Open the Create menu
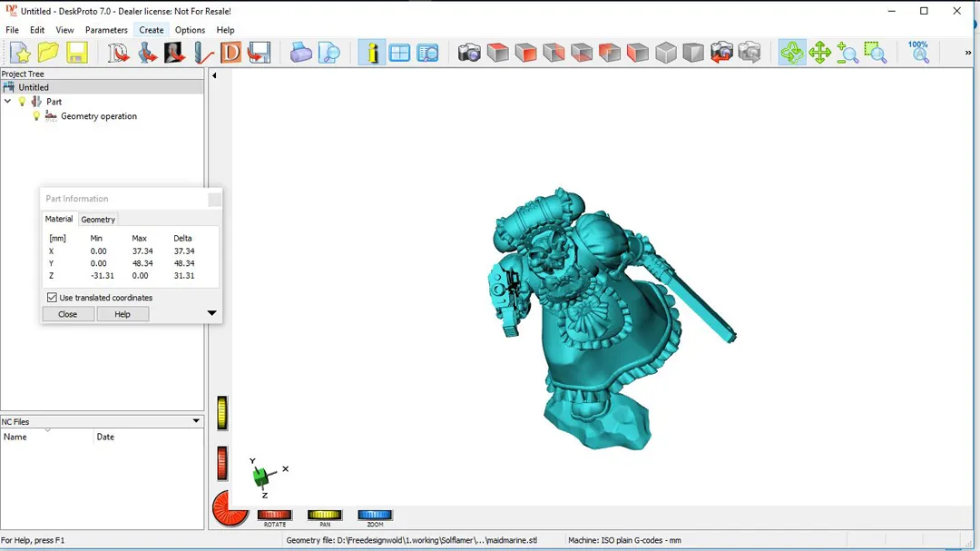Image resolution: width=980 pixels, height=551 pixels. 152,30
